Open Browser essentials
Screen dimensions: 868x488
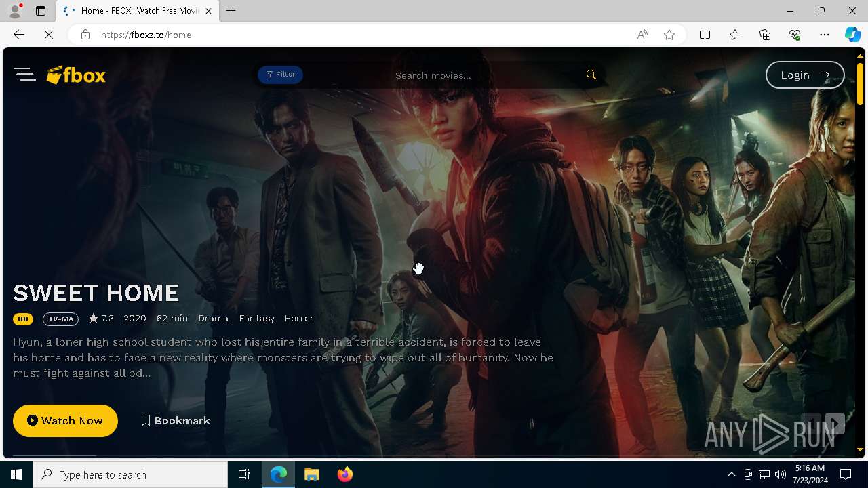click(x=795, y=35)
